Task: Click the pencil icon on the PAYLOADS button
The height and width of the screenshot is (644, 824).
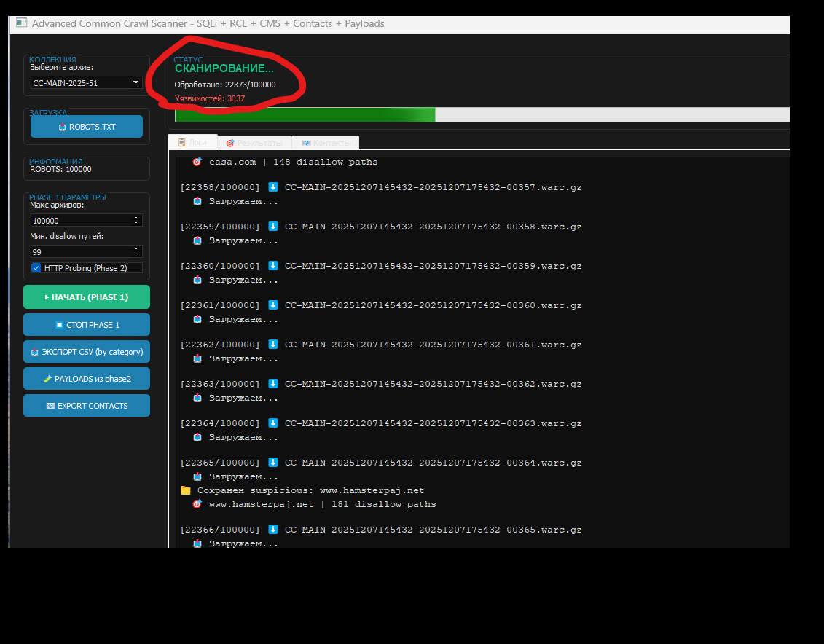Action: [48, 379]
